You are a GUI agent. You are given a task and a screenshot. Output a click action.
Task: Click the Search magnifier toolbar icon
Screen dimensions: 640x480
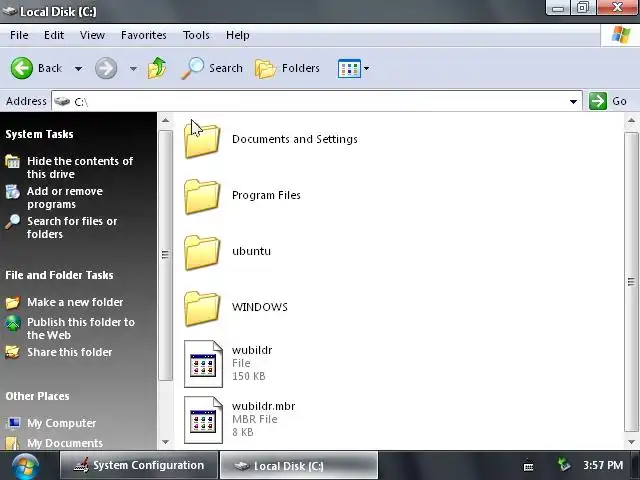pos(192,68)
